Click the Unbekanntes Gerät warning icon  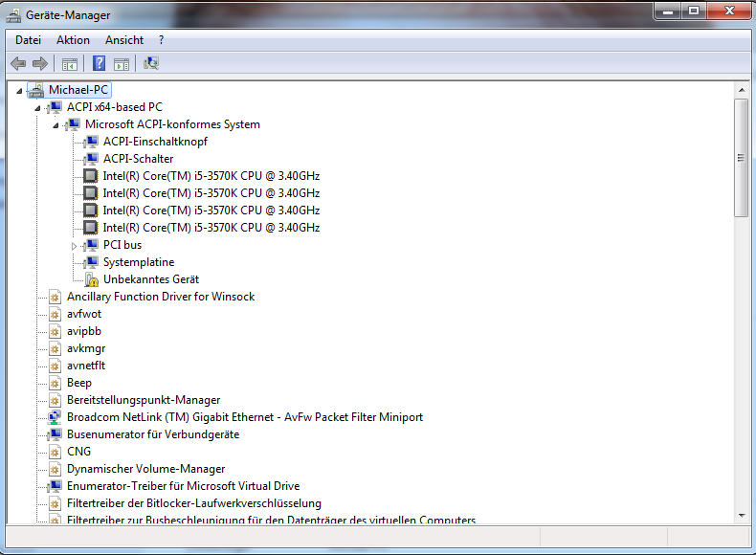pyautogui.click(x=91, y=279)
